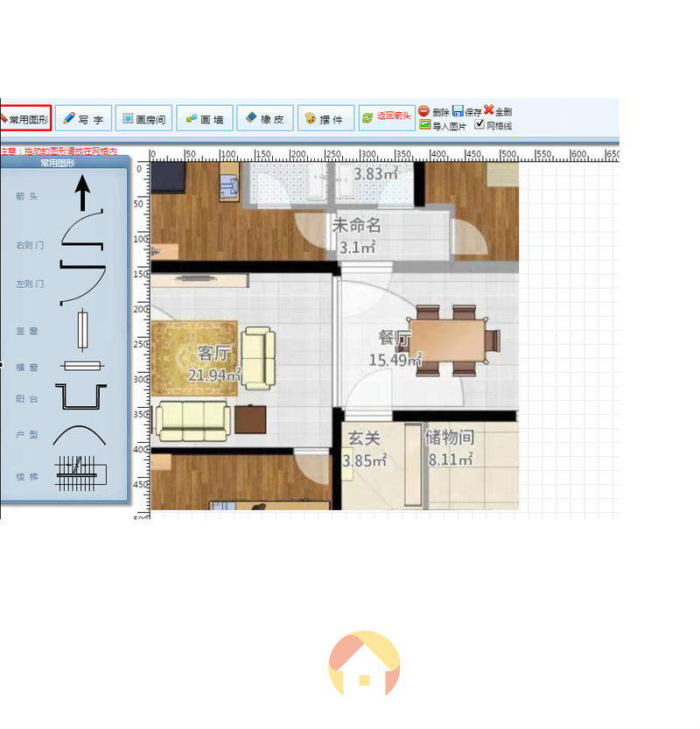Viewport: 700px width, 729px height.
Task: Select the 橡皮 eraser tool
Action: point(265,118)
